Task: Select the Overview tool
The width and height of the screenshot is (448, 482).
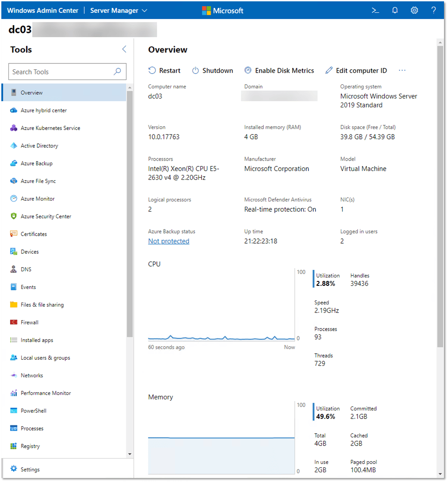Action: tap(64, 92)
